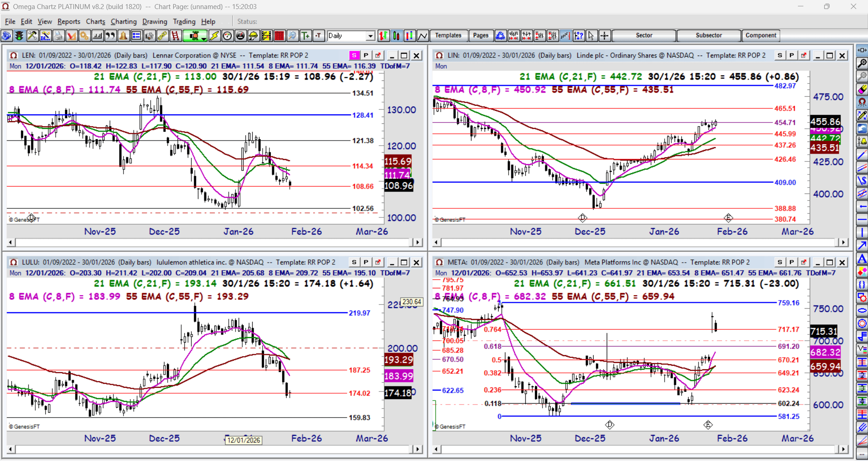Select the left arrow drawing tool
Screen dimensions: 868x461
pyautogui.click(x=862, y=207)
